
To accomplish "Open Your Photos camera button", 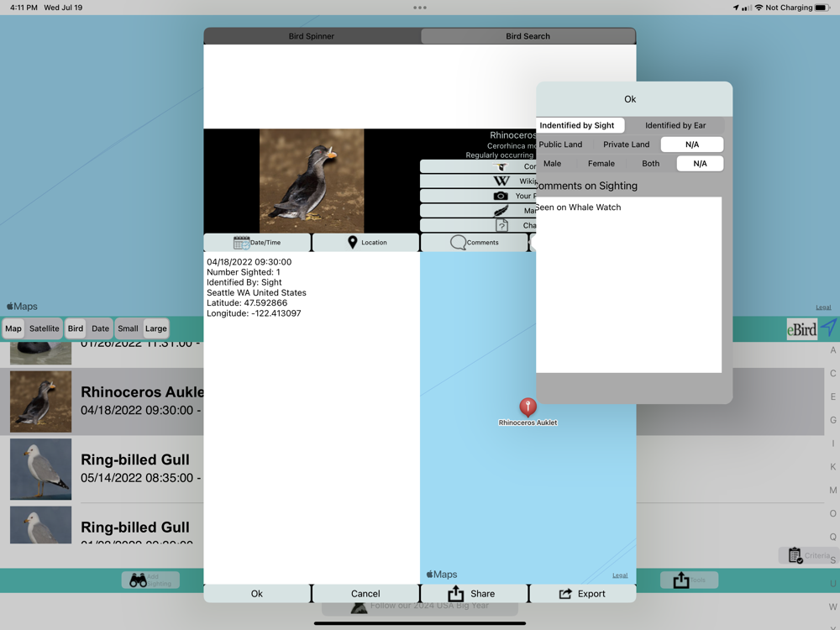I will coord(478,196).
